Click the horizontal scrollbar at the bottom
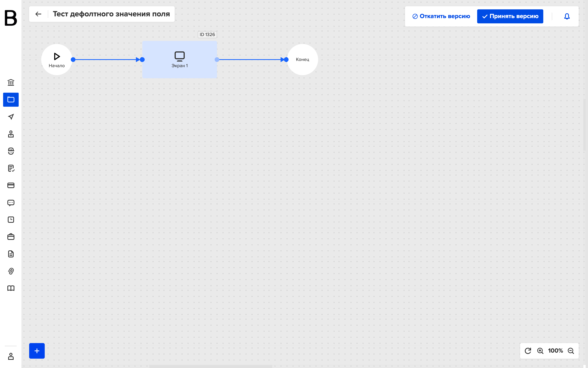The width and height of the screenshot is (588, 368). point(211,366)
